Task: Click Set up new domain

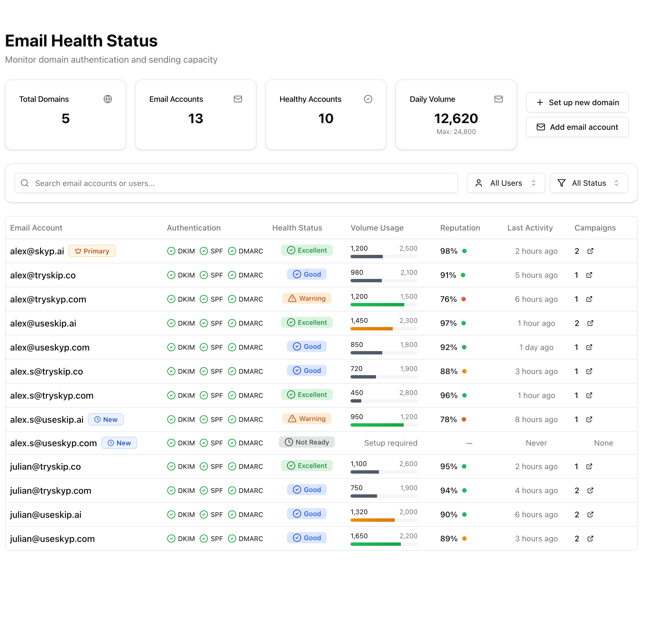Action: point(577,102)
